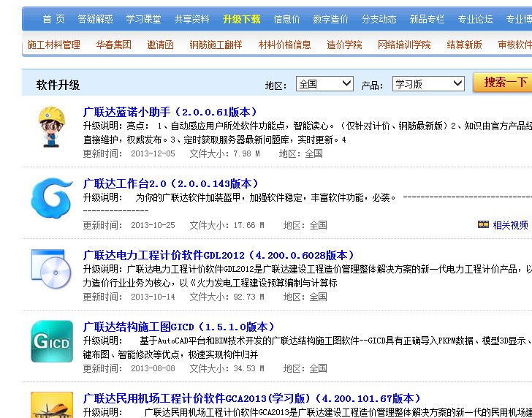Open the 答疑解惑 nav item
Screen dimensions: 532x418
[x=95, y=19]
